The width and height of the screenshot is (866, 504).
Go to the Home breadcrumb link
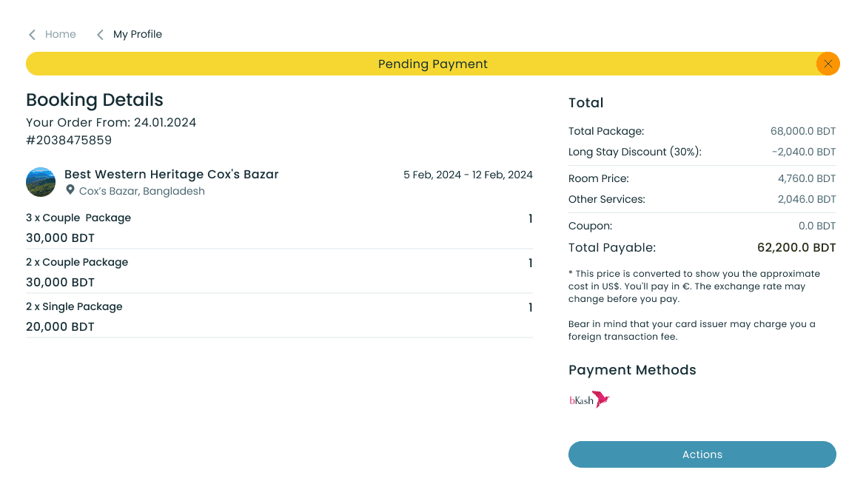coord(60,34)
